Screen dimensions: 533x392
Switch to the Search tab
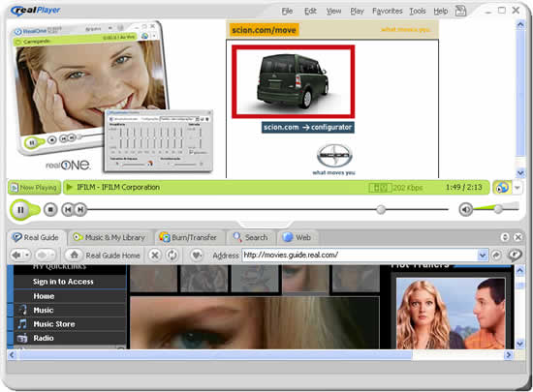tap(251, 237)
